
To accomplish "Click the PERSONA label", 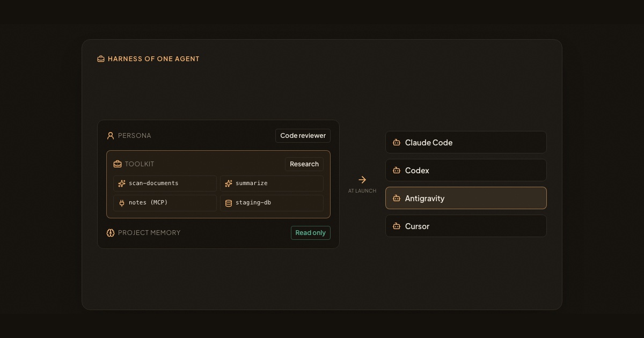I will [135, 136].
